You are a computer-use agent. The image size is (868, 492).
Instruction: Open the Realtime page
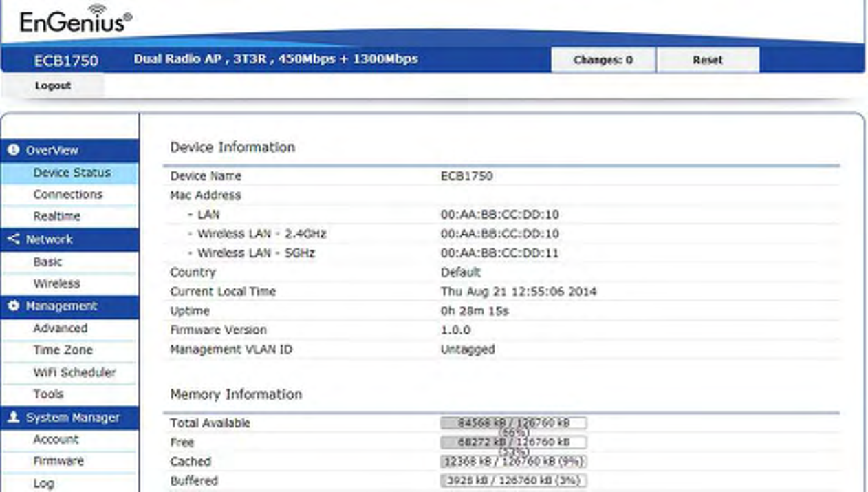pos(56,216)
